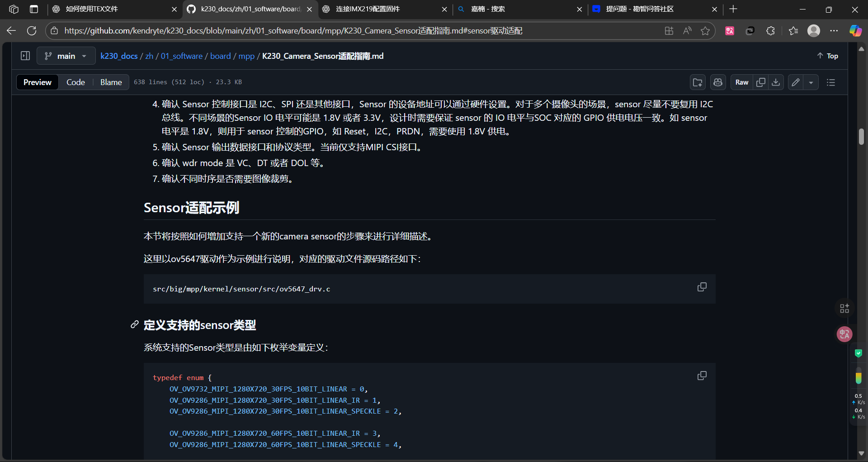Open the k230_docs breadcrumb link
Image resolution: width=868 pixels, height=462 pixels.
point(119,56)
